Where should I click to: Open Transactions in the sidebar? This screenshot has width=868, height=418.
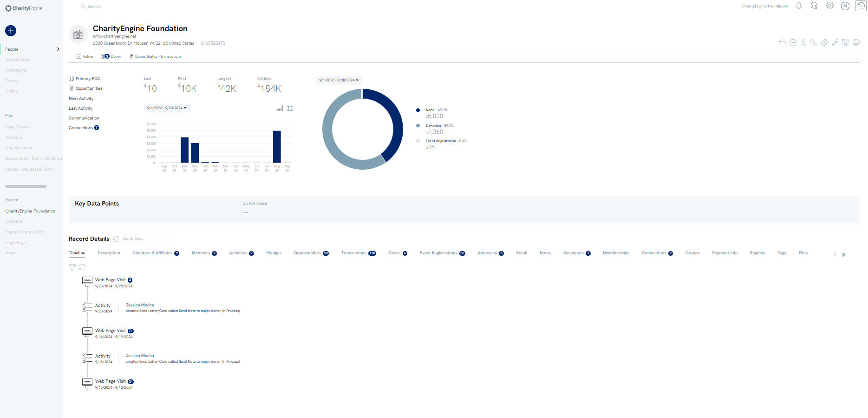point(18,60)
